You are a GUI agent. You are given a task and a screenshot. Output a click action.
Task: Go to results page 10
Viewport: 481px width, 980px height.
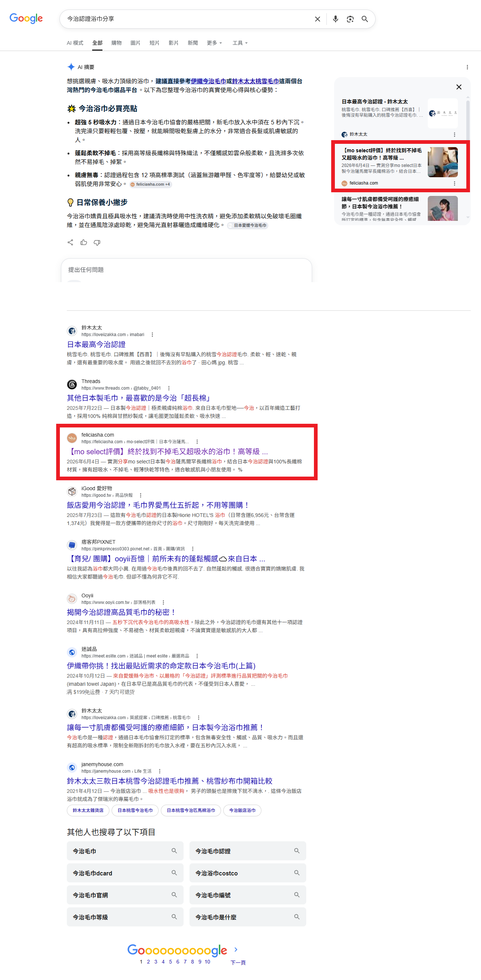coord(207,962)
